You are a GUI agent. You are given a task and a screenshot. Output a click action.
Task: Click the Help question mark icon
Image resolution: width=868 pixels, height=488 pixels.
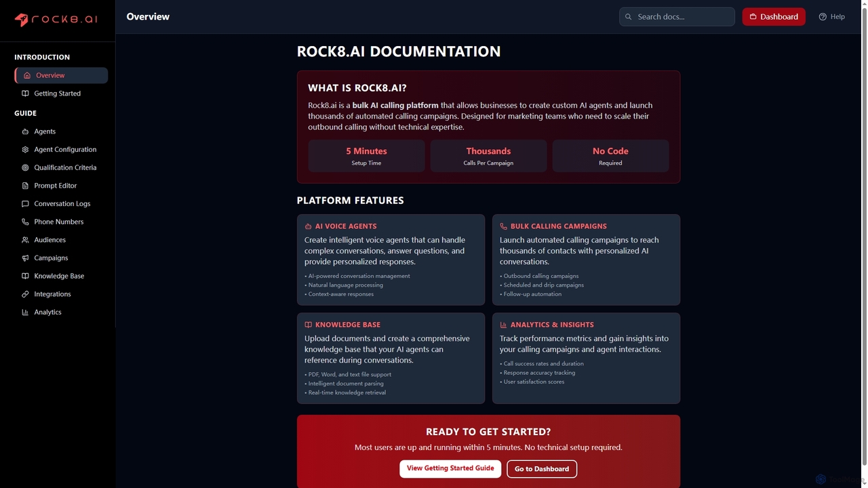tap(823, 17)
